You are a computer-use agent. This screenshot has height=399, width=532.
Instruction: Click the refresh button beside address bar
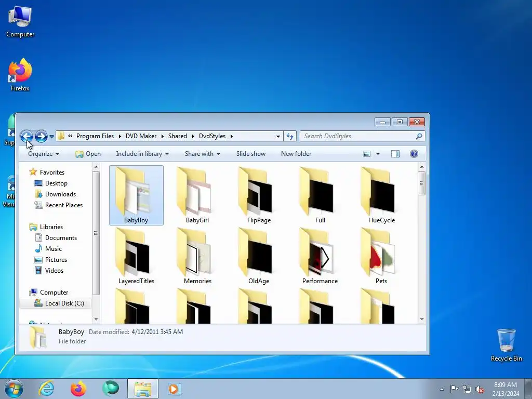pyautogui.click(x=290, y=136)
